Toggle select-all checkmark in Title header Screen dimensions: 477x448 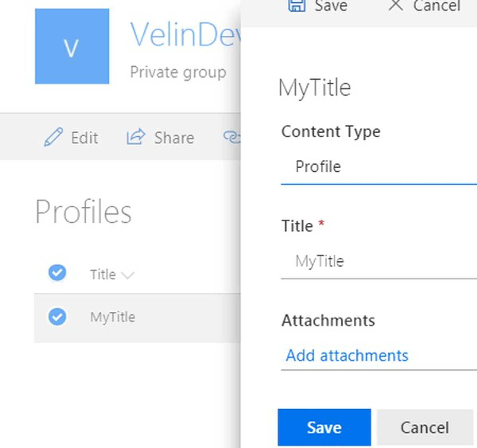[57, 273]
